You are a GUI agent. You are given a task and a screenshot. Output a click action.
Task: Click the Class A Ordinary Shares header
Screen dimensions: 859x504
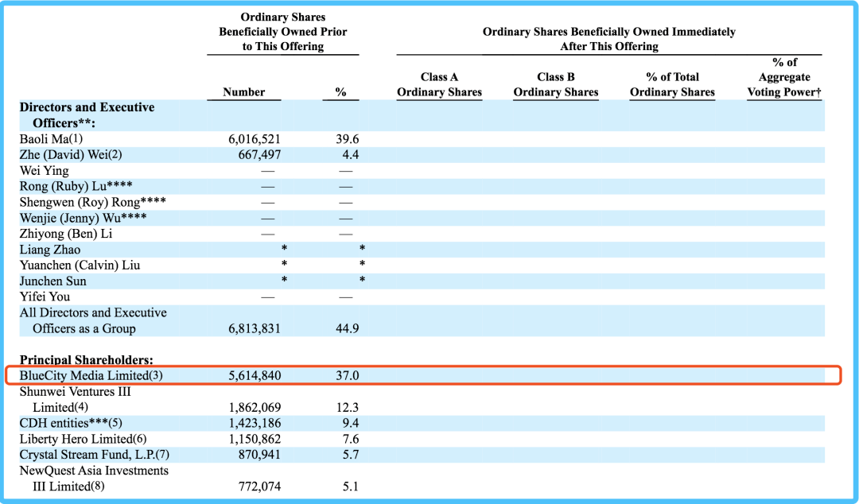coord(439,84)
